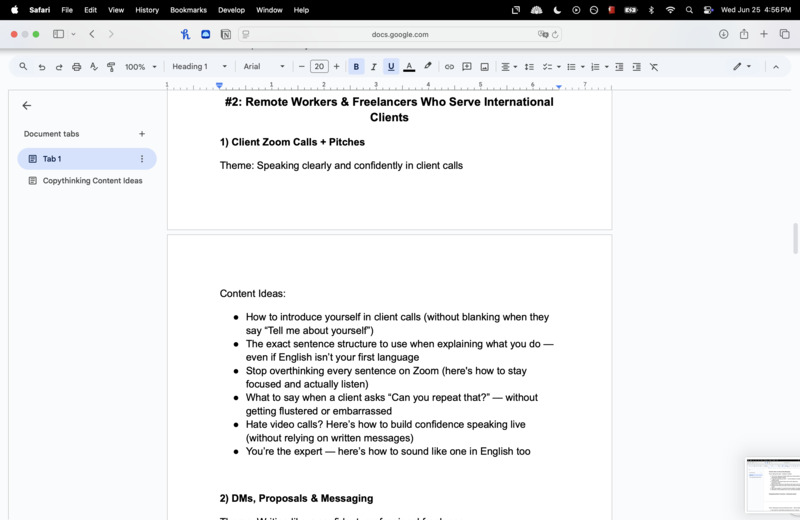The image size is (800, 520).
Task: Apply a bulleted list
Action: (571, 67)
